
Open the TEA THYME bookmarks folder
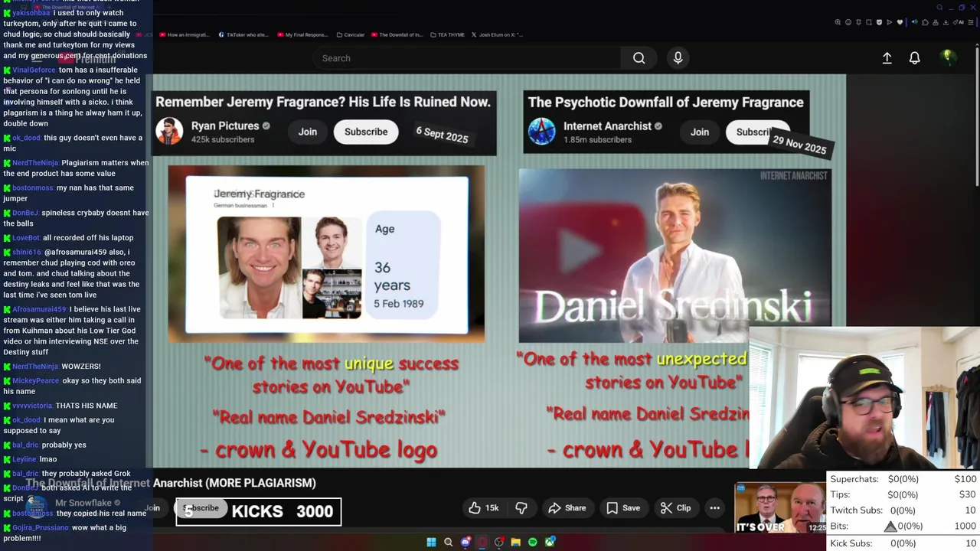point(447,34)
